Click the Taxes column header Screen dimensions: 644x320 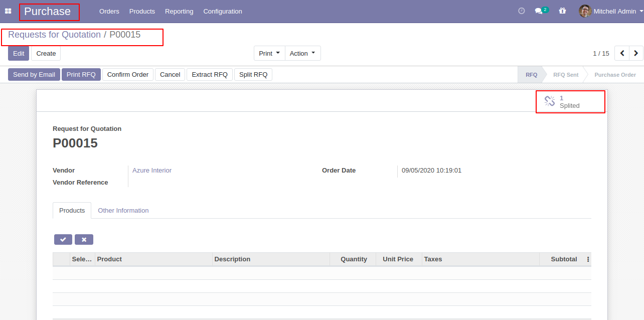pos(480,259)
